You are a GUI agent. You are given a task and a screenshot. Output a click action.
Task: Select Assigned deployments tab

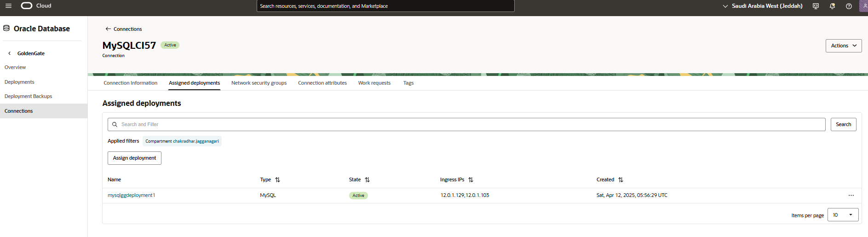click(194, 83)
